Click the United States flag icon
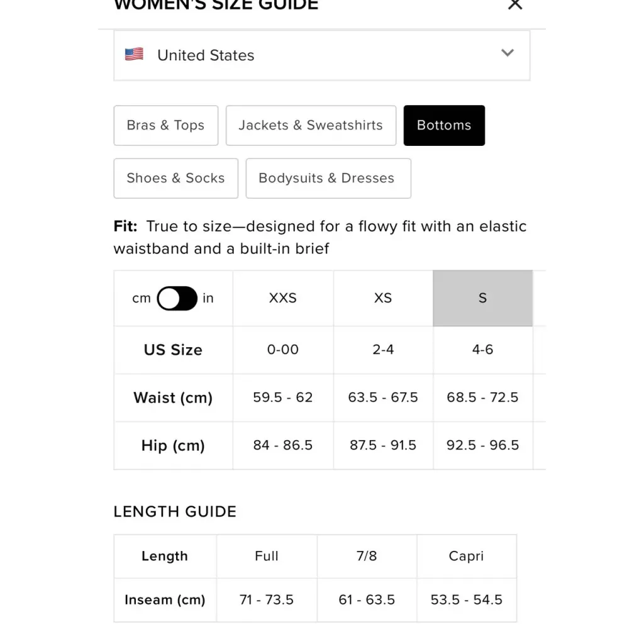This screenshot has height=644, width=644. click(x=134, y=55)
